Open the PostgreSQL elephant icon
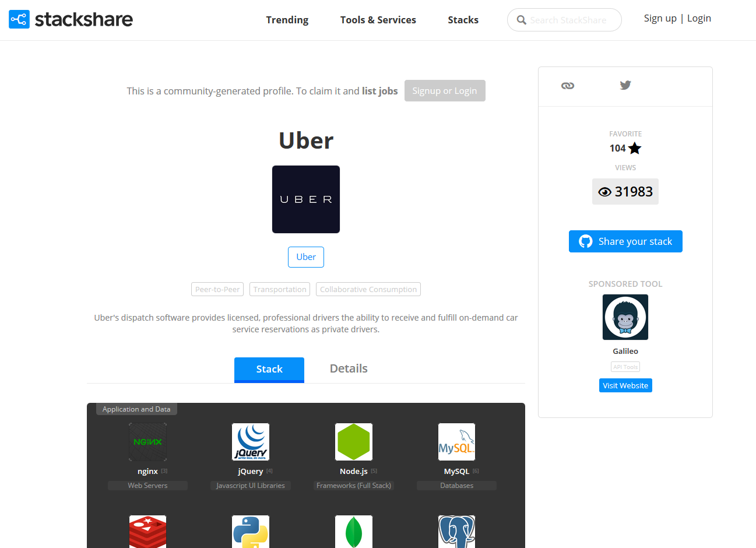Viewport: 756px width, 548px height. 457,532
